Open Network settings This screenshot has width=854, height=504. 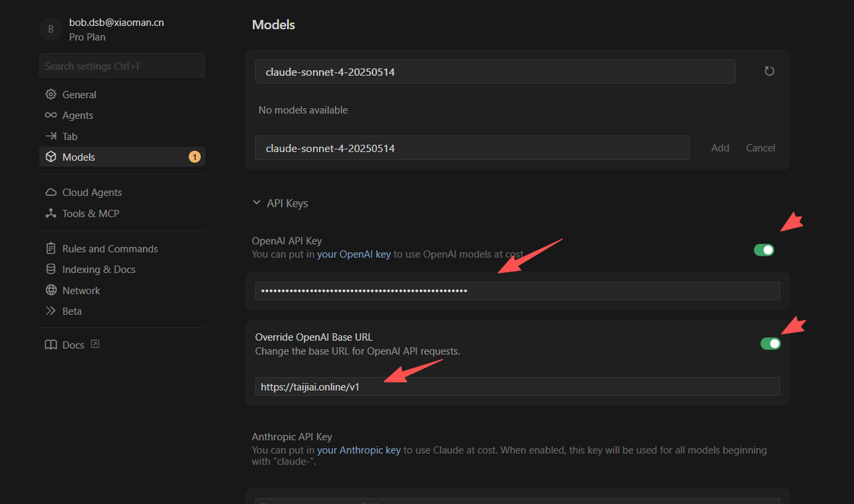(122, 290)
